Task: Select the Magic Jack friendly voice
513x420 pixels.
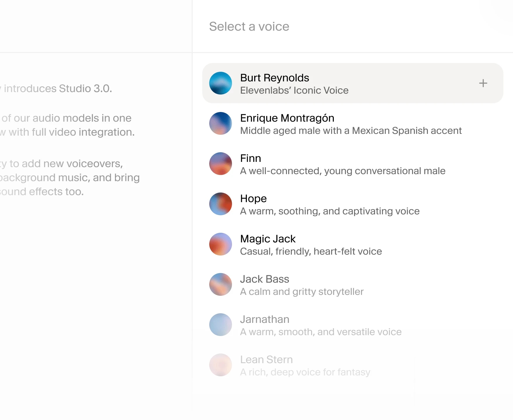Action: point(321,244)
